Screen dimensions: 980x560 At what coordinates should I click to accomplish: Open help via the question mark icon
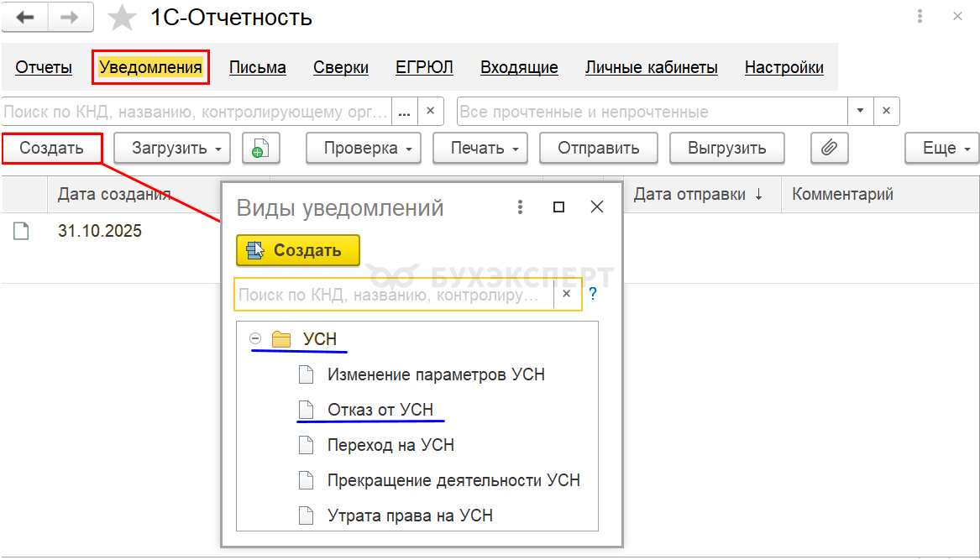pyautogui.click(x=593, y=294)
